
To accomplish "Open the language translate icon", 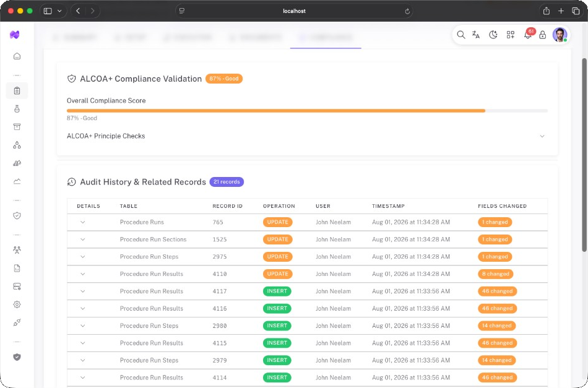I will (x=476, y=35).
